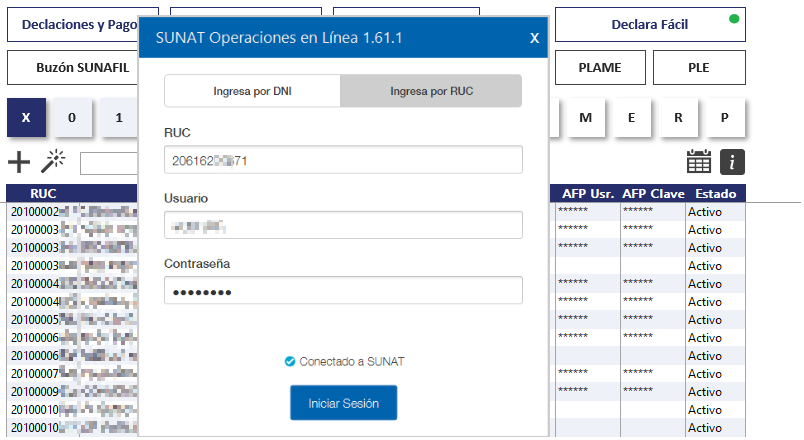Select the row starting with 20100009
The height and width of the screenshot is (440, 804).
click(x=72, y=391)
